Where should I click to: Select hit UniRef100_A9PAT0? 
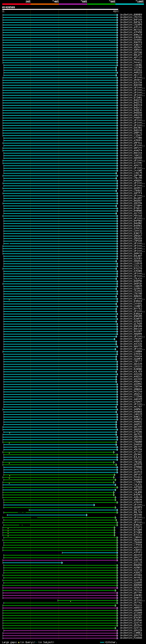tap(131, 50)
